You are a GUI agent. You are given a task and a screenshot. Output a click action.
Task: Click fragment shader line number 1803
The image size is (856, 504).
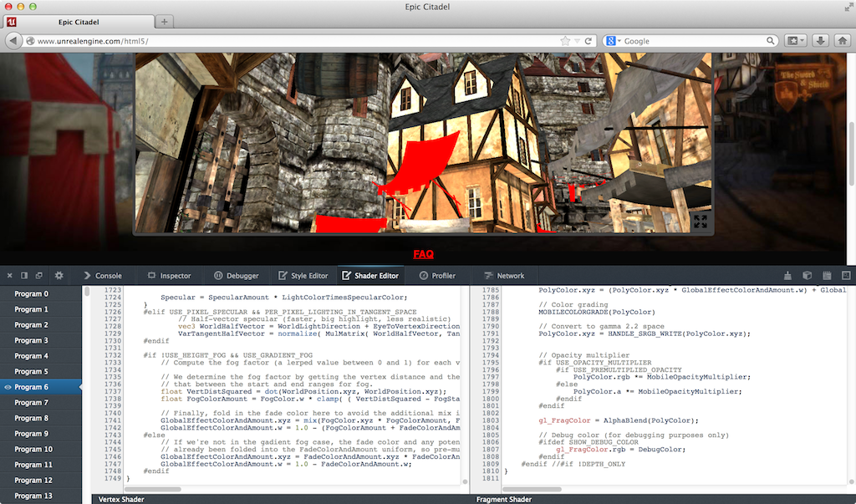491,420
